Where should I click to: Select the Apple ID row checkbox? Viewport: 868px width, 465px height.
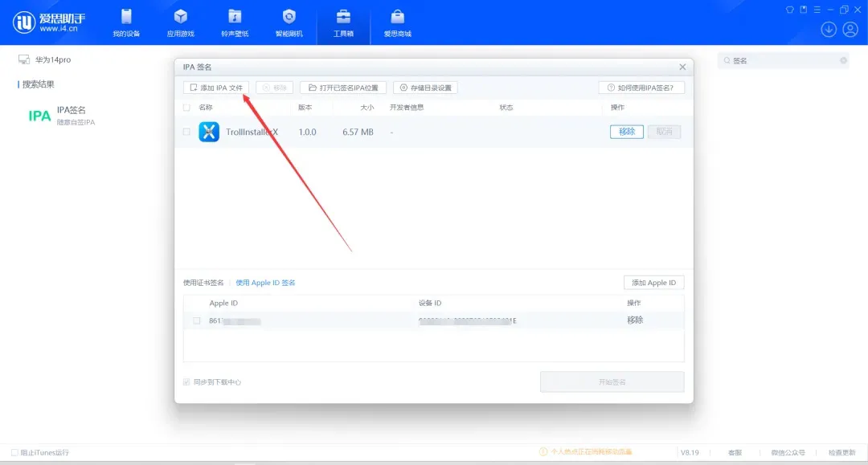[x=197, y=320]
